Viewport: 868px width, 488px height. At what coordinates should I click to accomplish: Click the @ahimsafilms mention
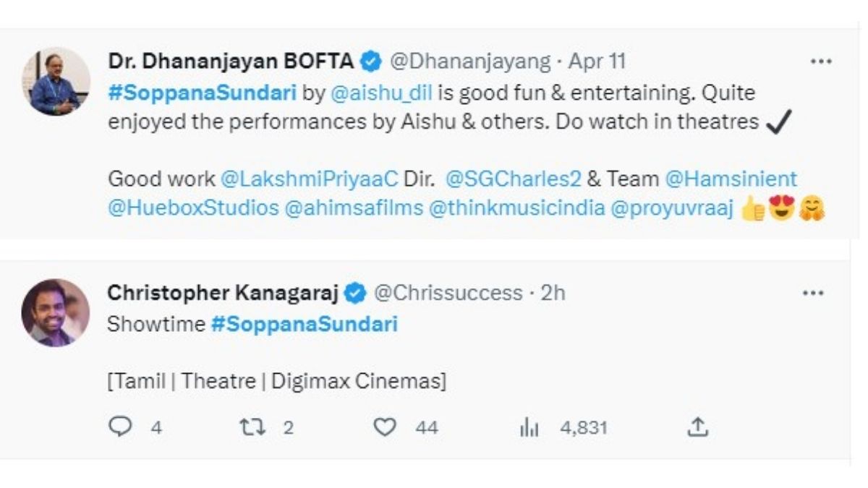coord(353,208)
